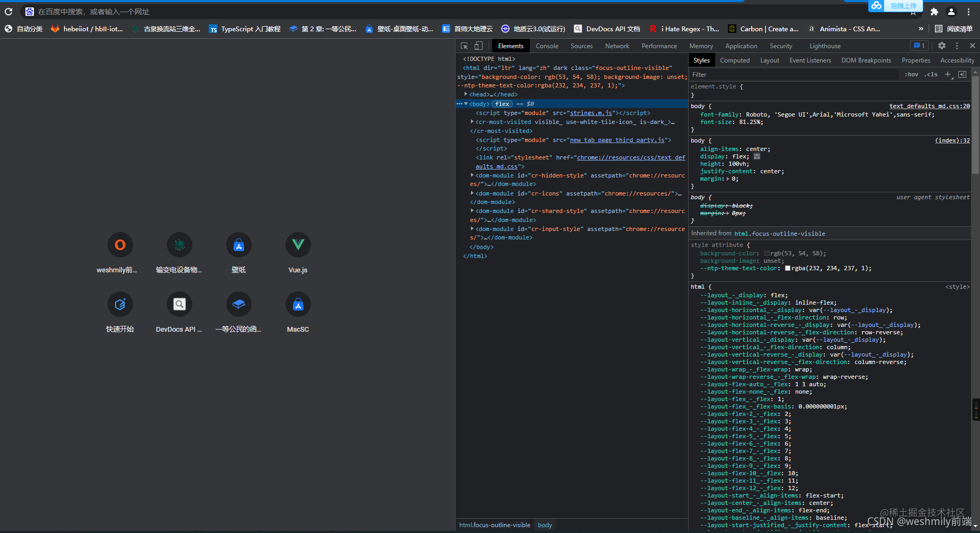Screen dimensions: 980x533
Task: Expand the cr-hidden-style dom-module
Action: (x=472, y=175)
